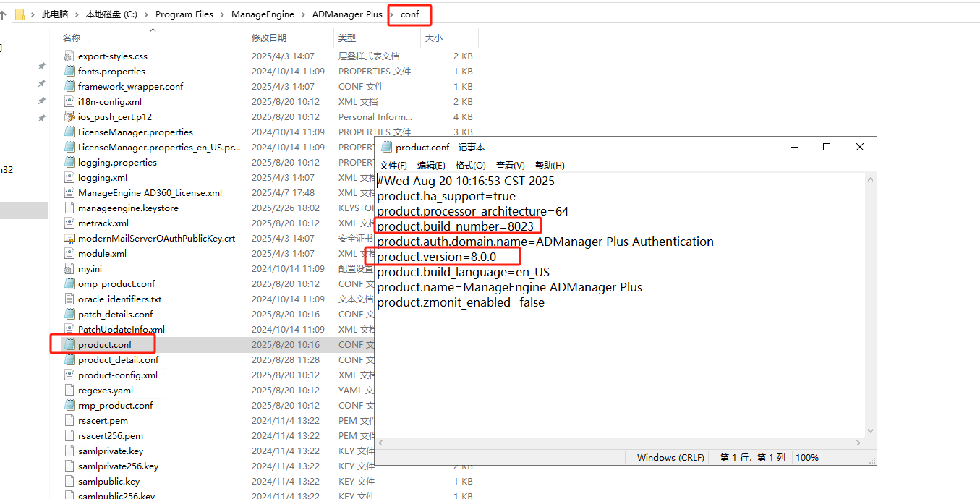Select the rsacert.pem file icon

pyautogui.click(x=69, y=421)
